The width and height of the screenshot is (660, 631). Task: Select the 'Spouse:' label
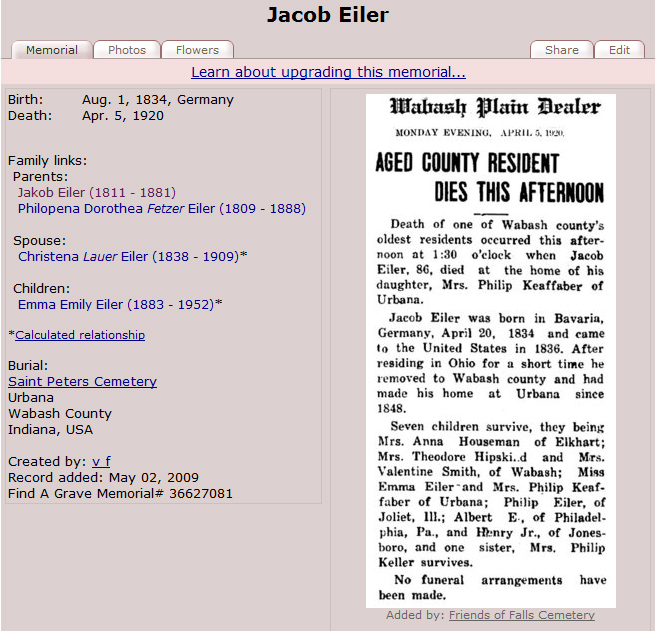[40, 240]
